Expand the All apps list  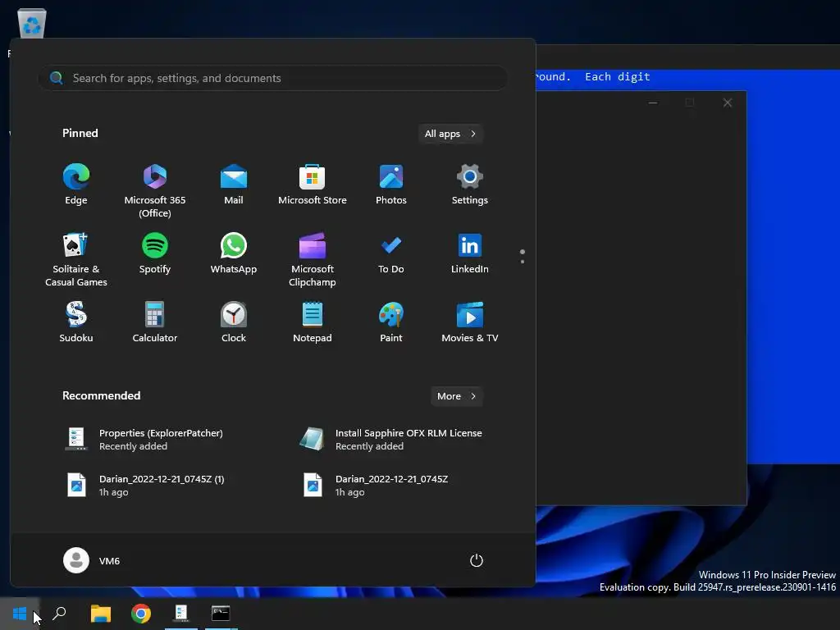[450, 134]
